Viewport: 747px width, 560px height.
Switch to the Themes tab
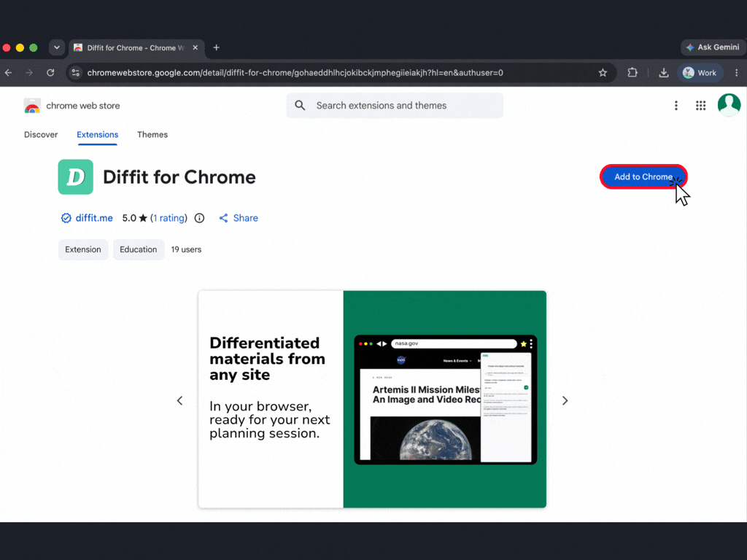(x=152, y=135)
